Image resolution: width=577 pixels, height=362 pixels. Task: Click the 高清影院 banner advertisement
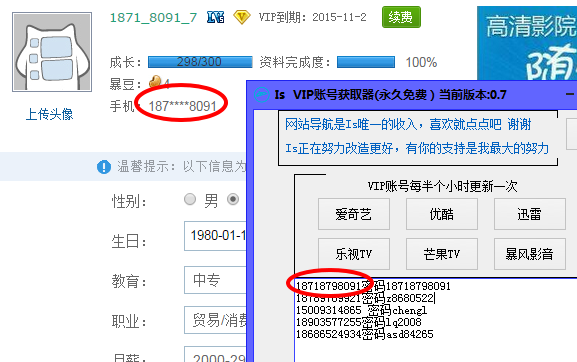pyautogui.click(x=527, y=43)
